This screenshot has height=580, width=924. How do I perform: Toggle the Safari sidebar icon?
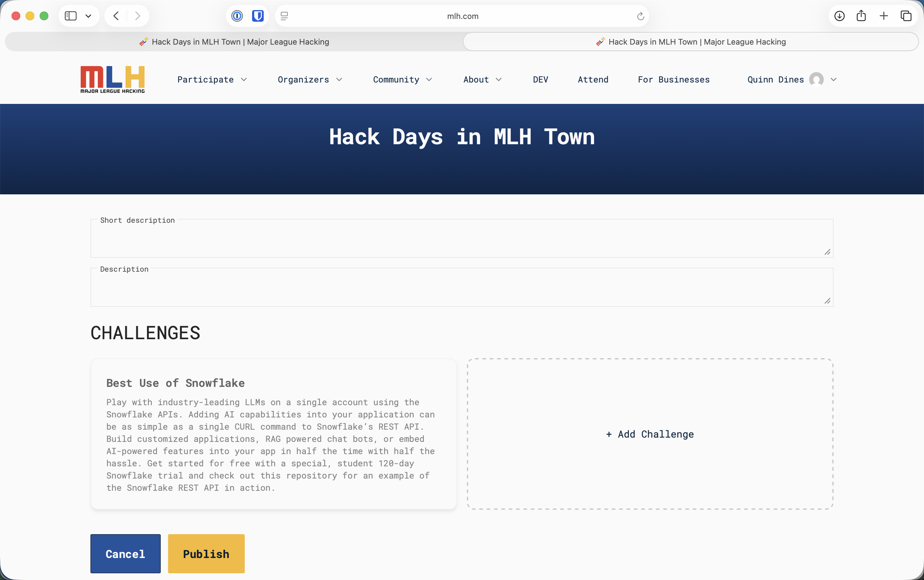click(71, 16)
